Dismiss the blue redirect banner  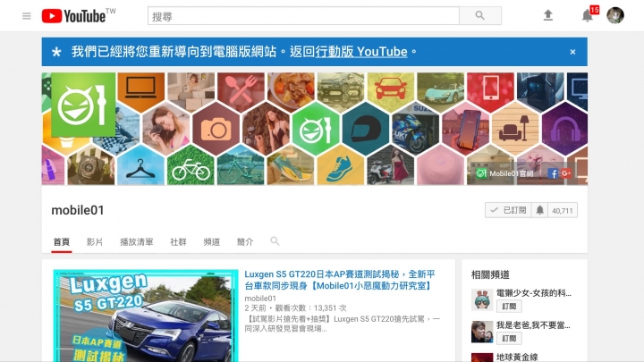pos(572,52)
